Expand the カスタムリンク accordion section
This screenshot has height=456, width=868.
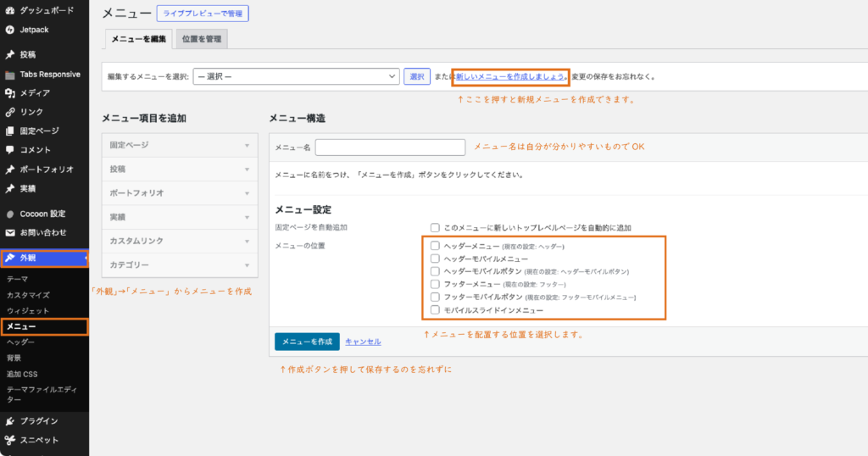180,241
